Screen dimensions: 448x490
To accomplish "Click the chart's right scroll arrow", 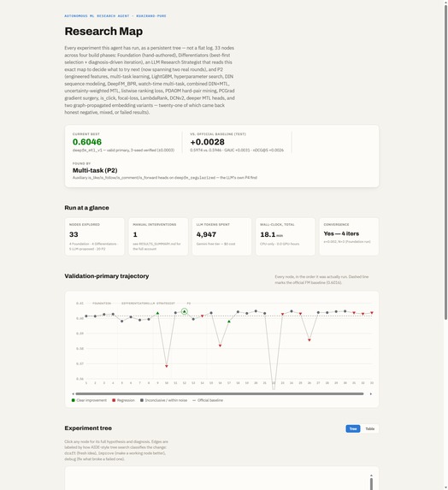I will pyautogui.click(x=371, y=393).
